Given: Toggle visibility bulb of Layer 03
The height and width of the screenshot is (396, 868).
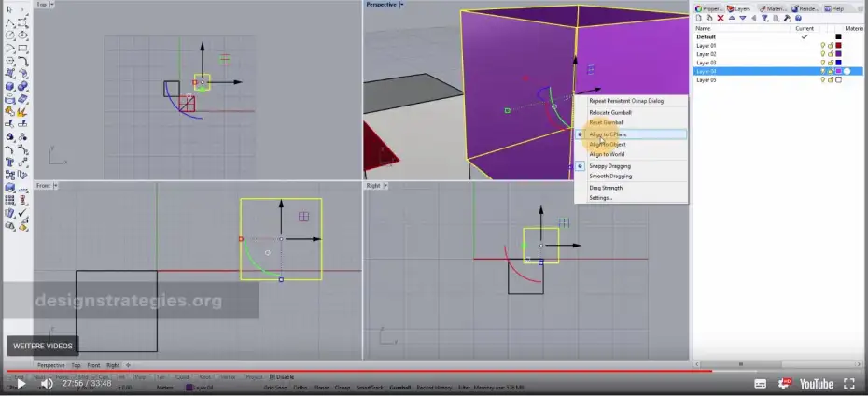Looking at the screenshot, I should [822, 63].
